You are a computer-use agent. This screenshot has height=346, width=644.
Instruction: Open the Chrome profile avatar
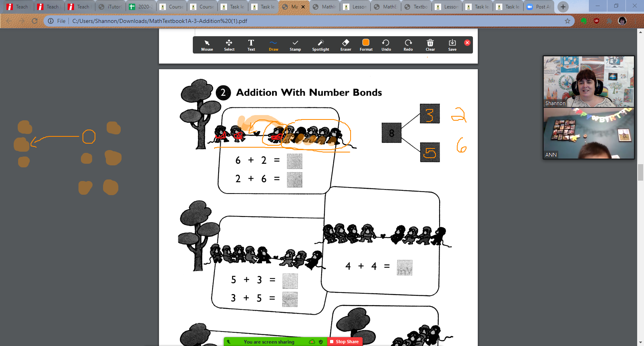622,21
